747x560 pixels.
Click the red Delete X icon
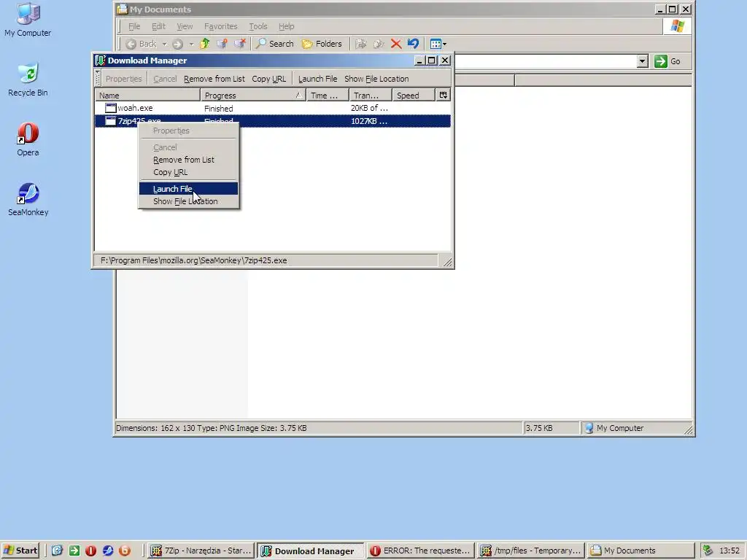[396, 44]
